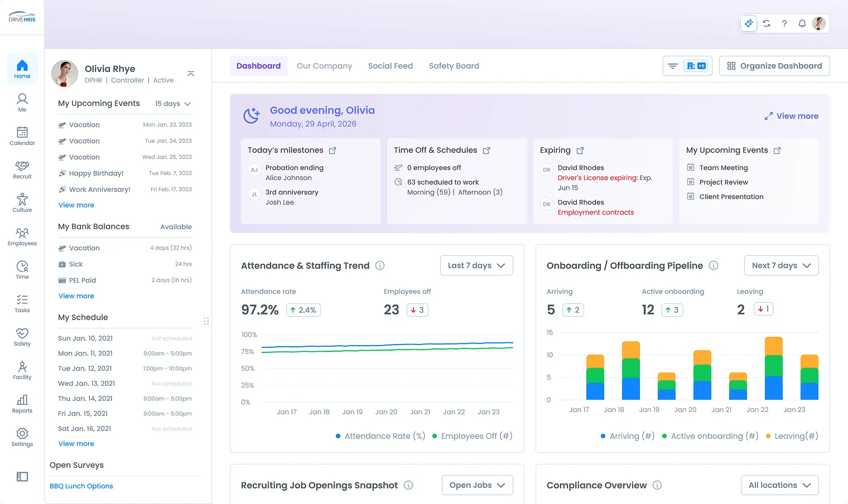Click Attendance & Staffing Trend info icon
Image resolution: width=848 pixels, height=504 pixels.
[380, 265]
